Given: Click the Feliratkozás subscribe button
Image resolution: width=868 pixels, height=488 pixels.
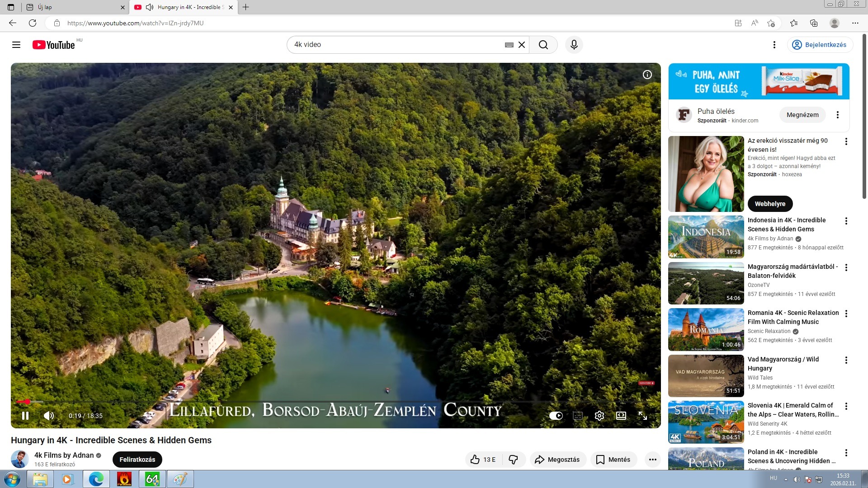Looking at the screenshot, I should [x=137, y=460].
